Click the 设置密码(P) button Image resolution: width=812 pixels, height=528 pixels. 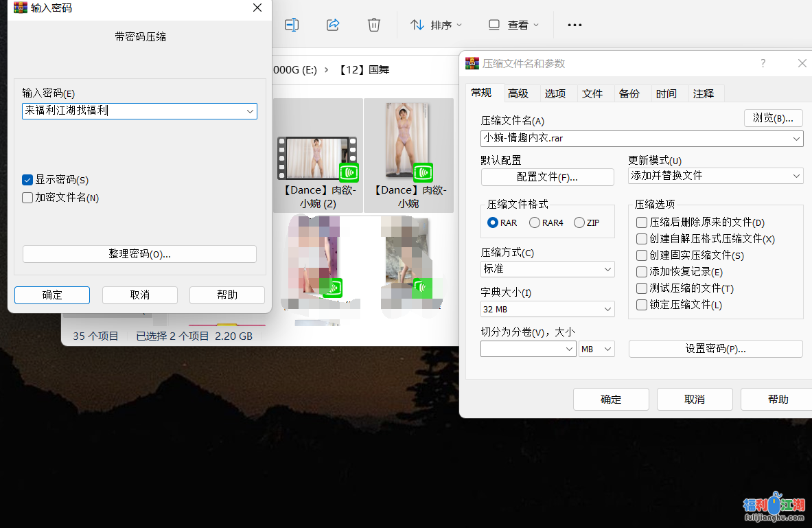point(715,348)
